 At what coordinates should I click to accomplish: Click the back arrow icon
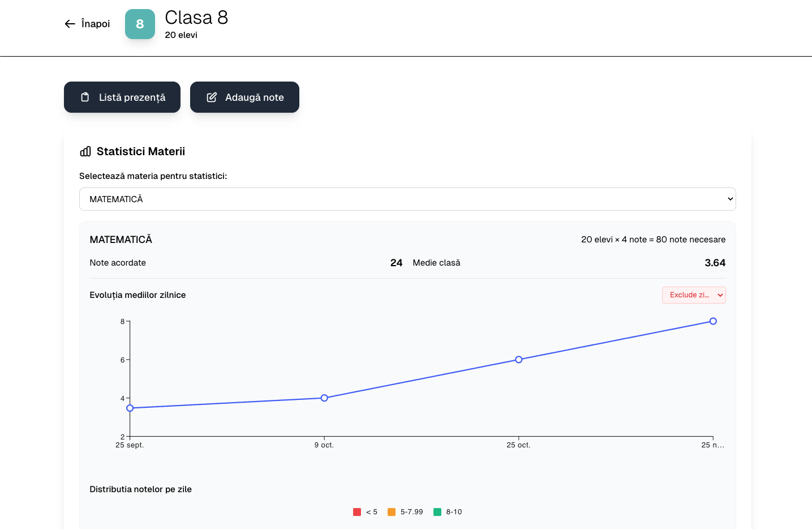pos(70,24)
